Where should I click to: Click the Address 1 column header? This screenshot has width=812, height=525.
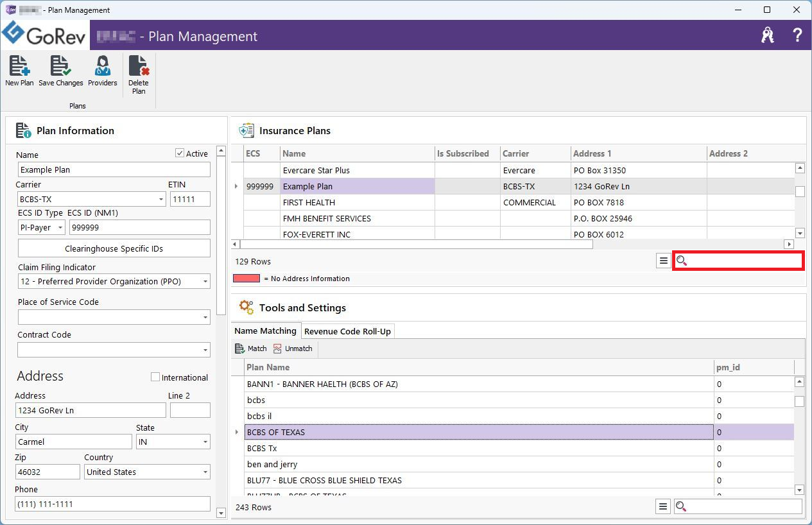tap(639, 153)
